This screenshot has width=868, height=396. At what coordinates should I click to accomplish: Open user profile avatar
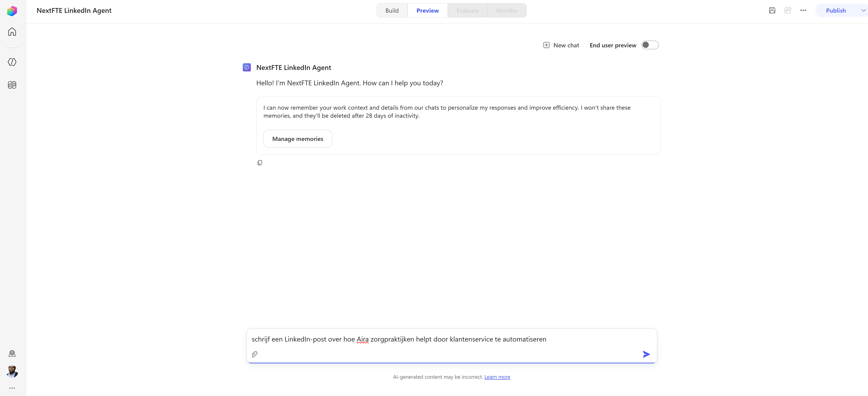pyautogui.click(x=12, y=371)
